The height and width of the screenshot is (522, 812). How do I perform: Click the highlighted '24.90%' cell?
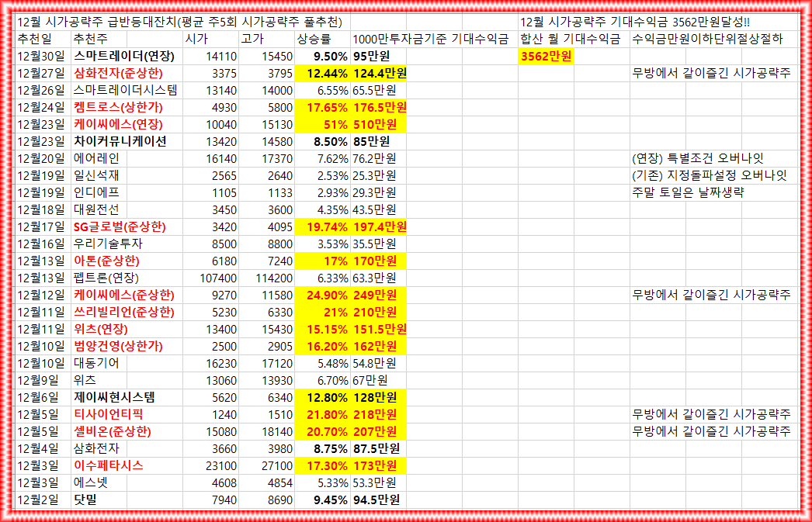[323, 296]
